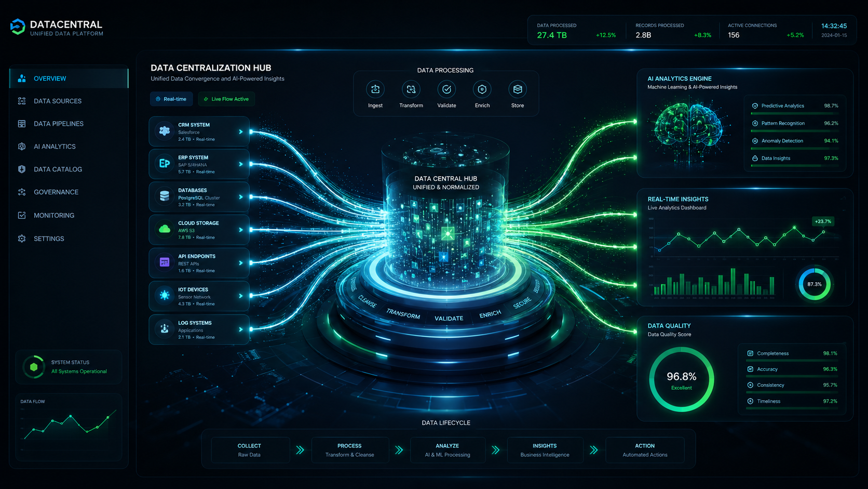Viewport: 868px width, 489px height.
Task: Click the Accuracy metric icon
Action: point(750,369)
